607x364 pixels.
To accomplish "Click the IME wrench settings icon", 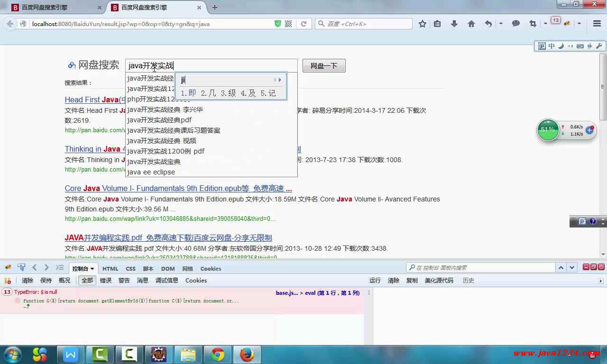I will coord(599,46).
